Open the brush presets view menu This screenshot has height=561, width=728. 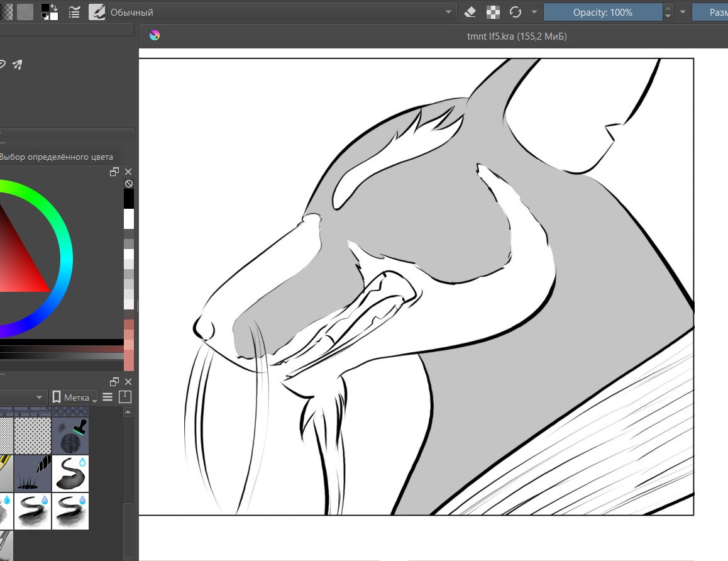click(x=108, y=397)
